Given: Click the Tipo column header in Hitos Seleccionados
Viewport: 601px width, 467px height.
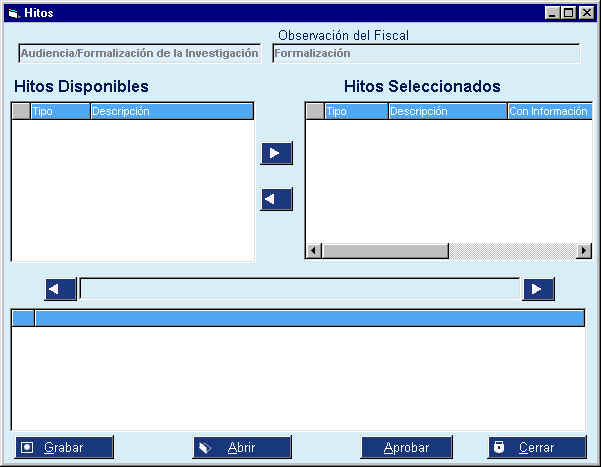Looking at the screenshot, I should click(x=356, y=111).
